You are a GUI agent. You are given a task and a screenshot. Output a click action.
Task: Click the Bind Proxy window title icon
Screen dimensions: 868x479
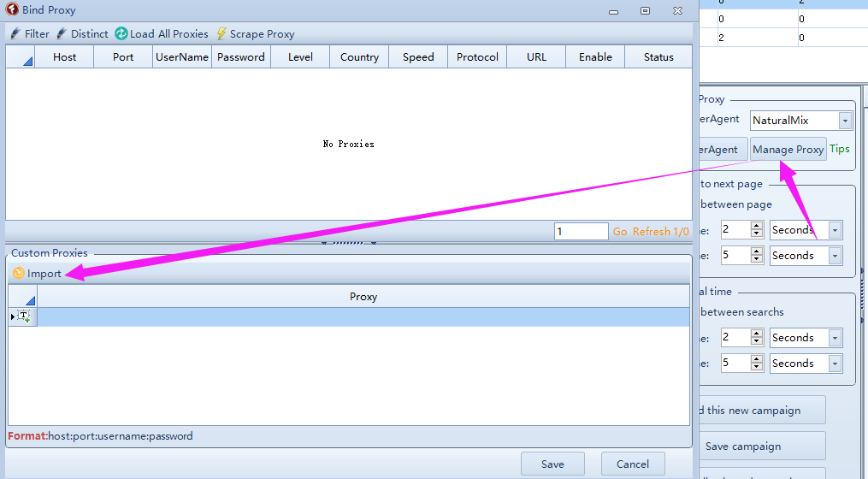12,10
